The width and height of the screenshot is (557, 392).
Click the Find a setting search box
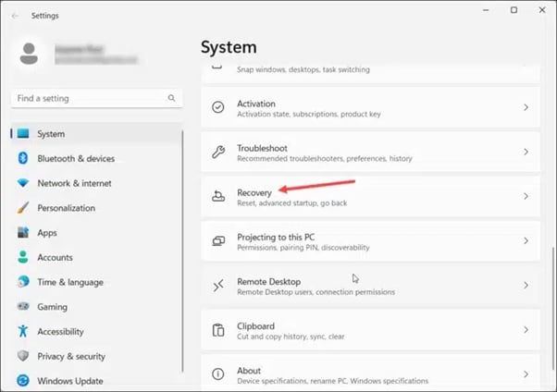click(x=96, y=98)
